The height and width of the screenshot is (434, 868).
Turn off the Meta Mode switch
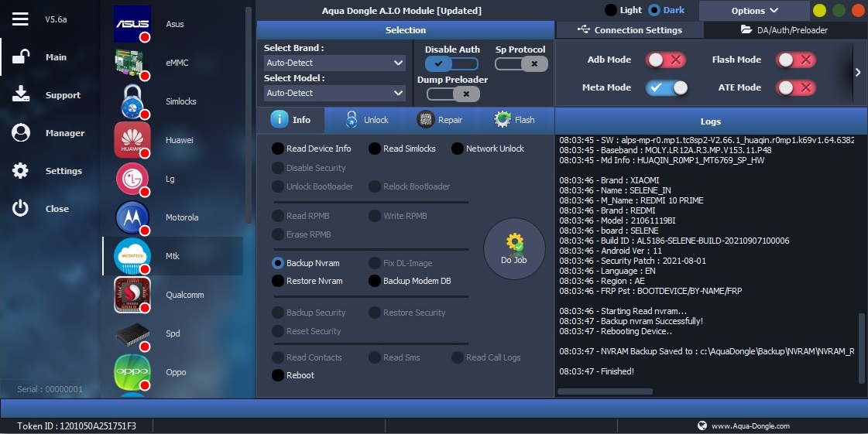click(x=666, y=87)
